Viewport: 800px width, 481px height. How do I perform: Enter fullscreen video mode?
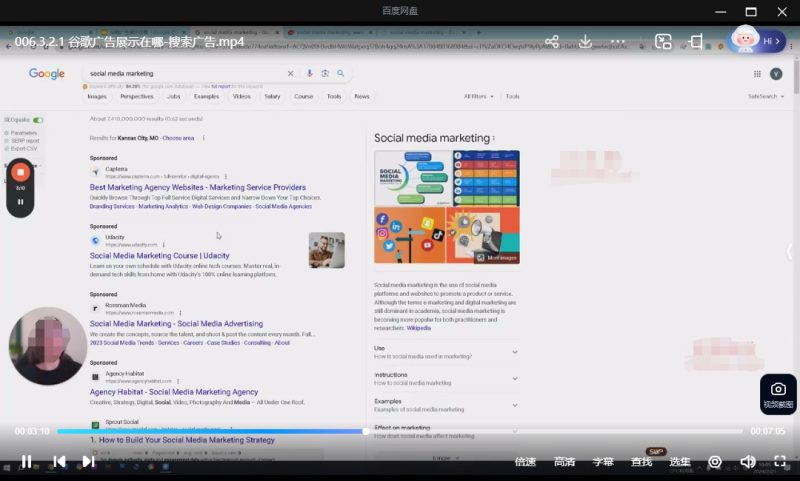pyautogui.click(x=779, y=461)
